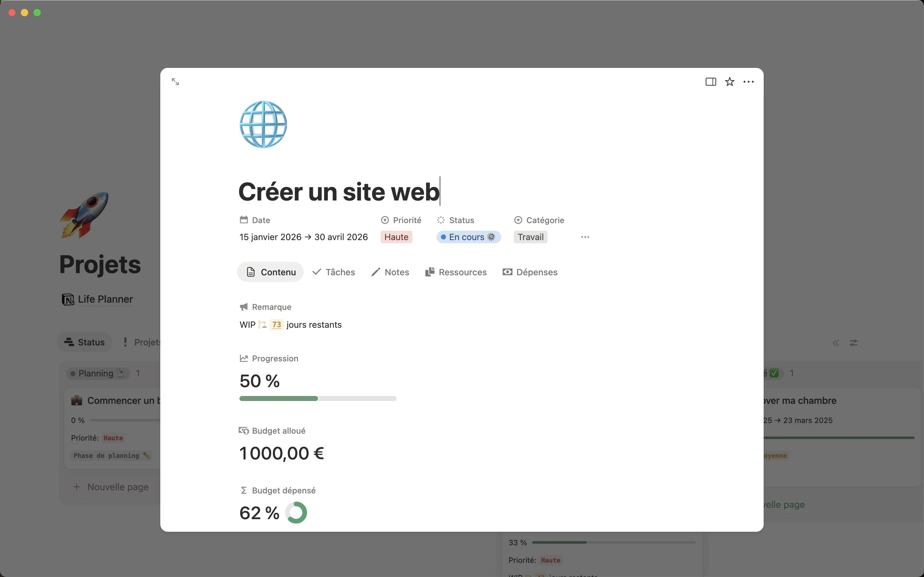The width and height of the screenshot is (924, 577).
Task: Follow the Life Planner link
Action: click(105, 299)
